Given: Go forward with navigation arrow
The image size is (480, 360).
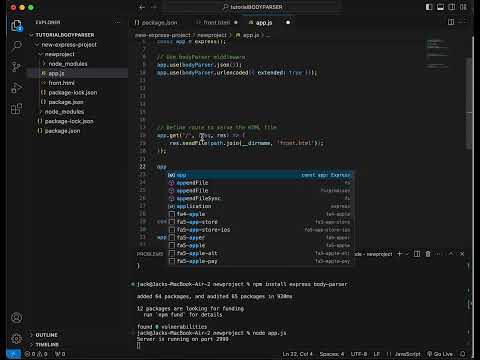Looking at the screenshot, I should coord(154,7).
